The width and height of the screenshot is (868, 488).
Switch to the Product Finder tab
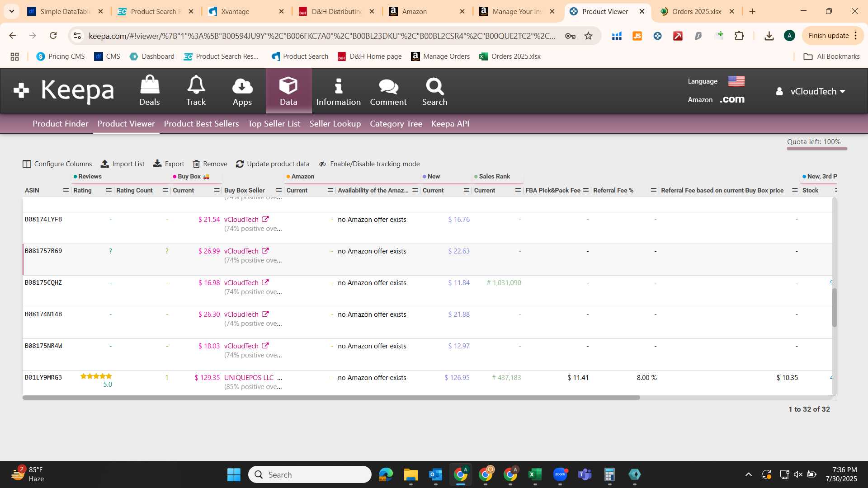[x=61, y=124]
